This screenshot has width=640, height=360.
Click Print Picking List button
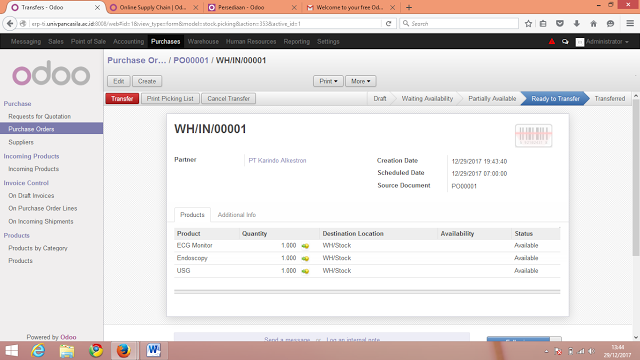pos(170,98)
